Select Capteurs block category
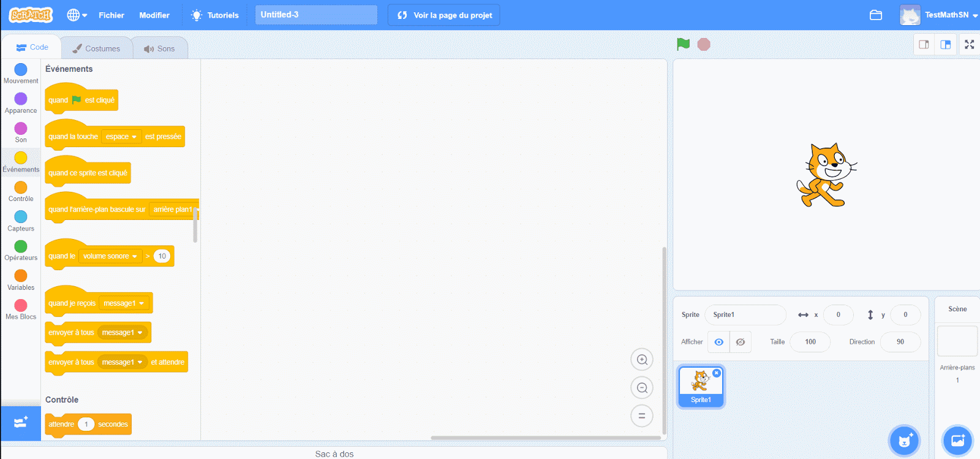Image resolution: width=980 pixels, height=459 pixels. click(x=21, y=221)
